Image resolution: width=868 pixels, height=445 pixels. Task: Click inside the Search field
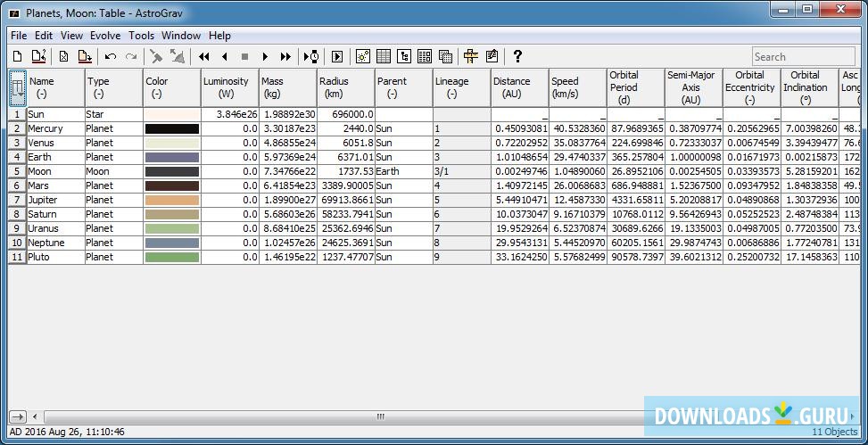(803, 56)
